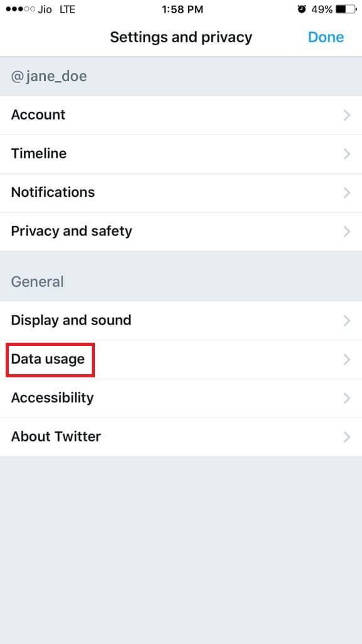362x644 pixels.
Task: Expand the Notifications row chevron
Action: point(348,192)
